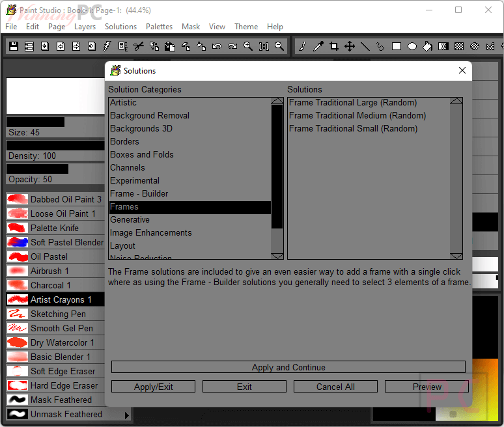The image size is (504, 427).
Task: Adjust the brush Density slider
Action: [x=55, y=145]
